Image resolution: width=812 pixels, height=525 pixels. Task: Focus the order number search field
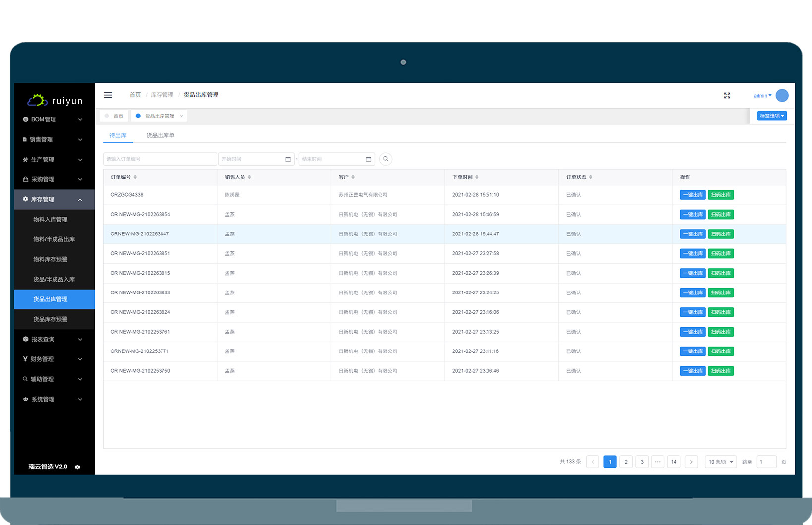point(160,159)
